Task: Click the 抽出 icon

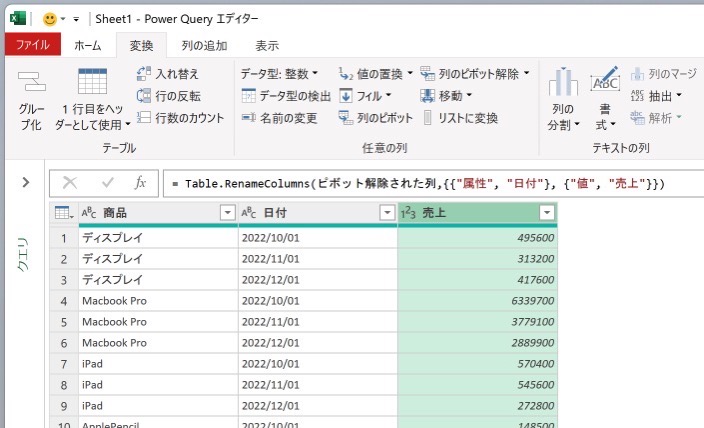Action: click(x=638, y=96)
